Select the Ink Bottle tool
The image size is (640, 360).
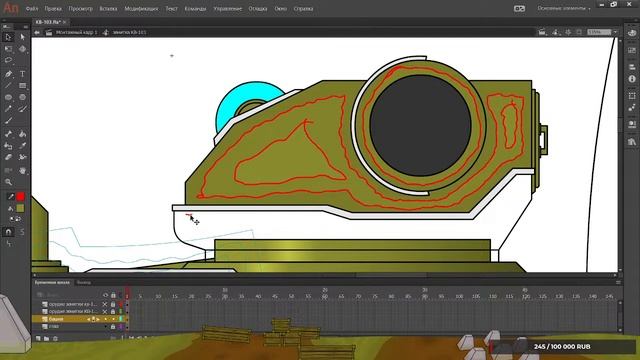click(8, 146)
